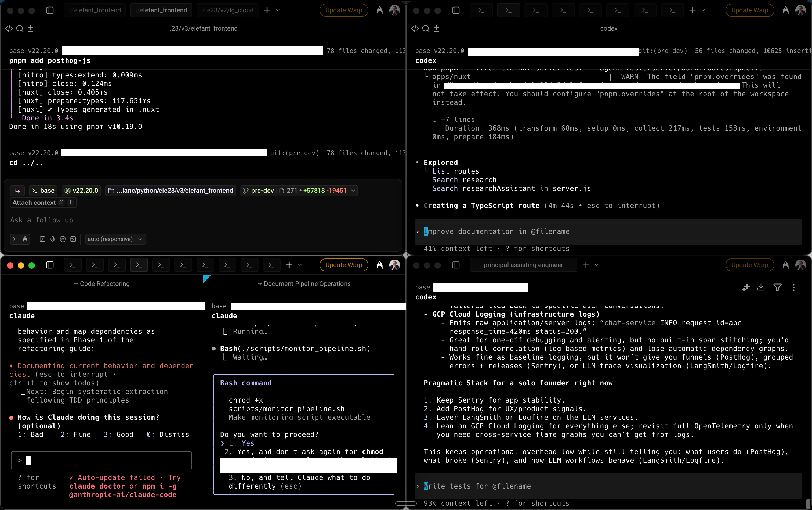
Task: Toggle terminal mode in the input switcher
Action: coord(15,239)
